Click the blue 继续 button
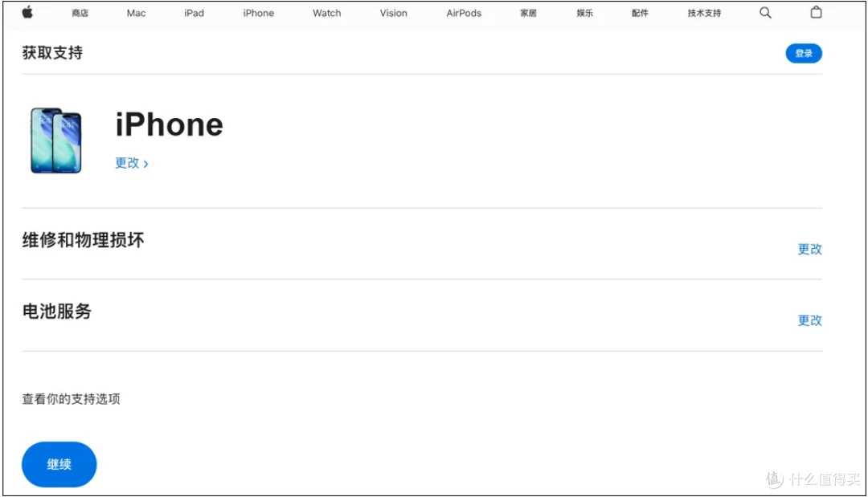The height and width of the screenshot is (497, 868). [59, 464]
